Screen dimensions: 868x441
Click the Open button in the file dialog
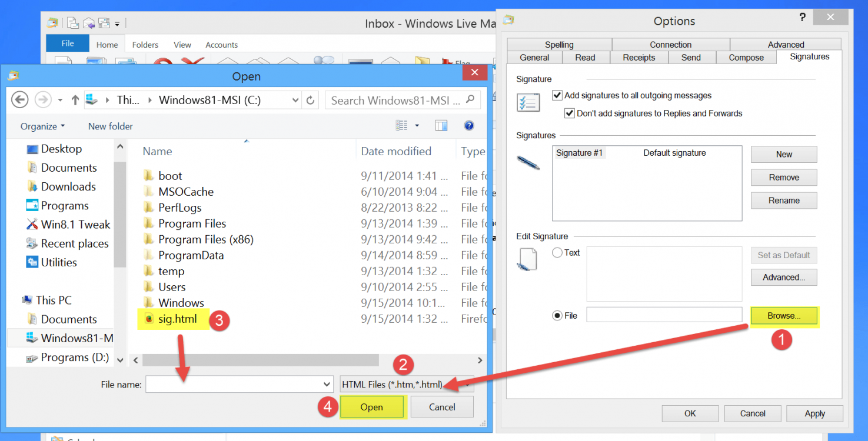point(372,407)
